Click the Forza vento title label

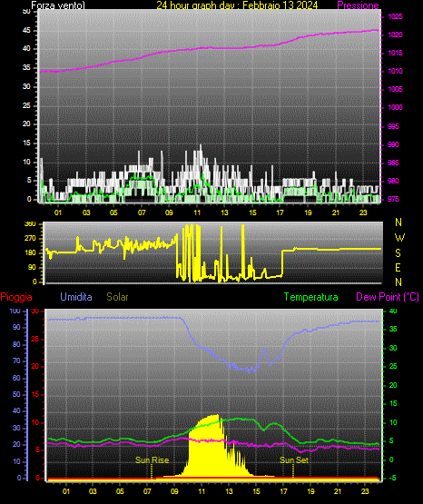point(58,5)
